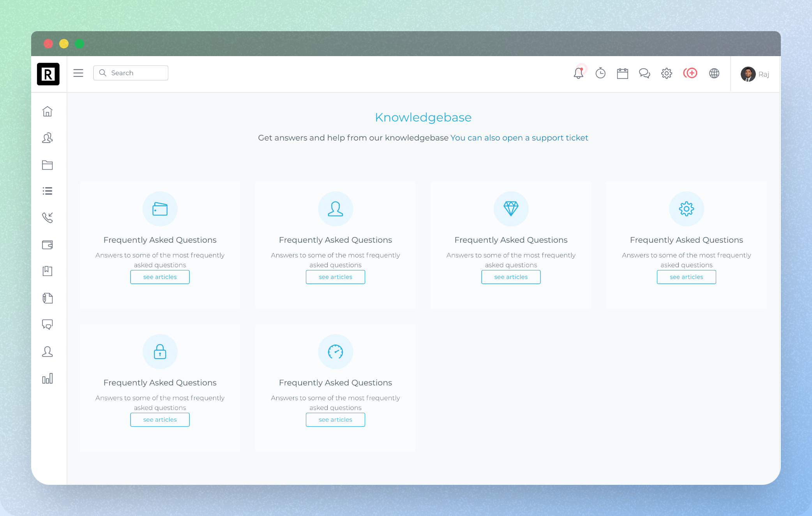Open the calendar icon in top bar
Viewport: 812px width, 516px height.
coord(622,73)
